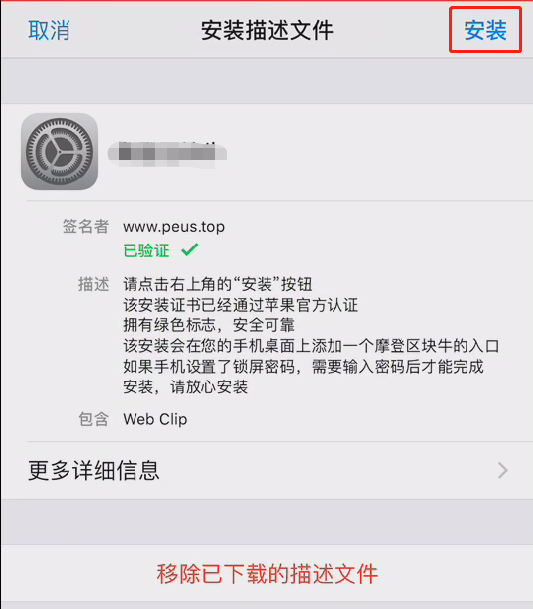Click the 包含 field label
This screenshot has width=533, height=609.
94,419
